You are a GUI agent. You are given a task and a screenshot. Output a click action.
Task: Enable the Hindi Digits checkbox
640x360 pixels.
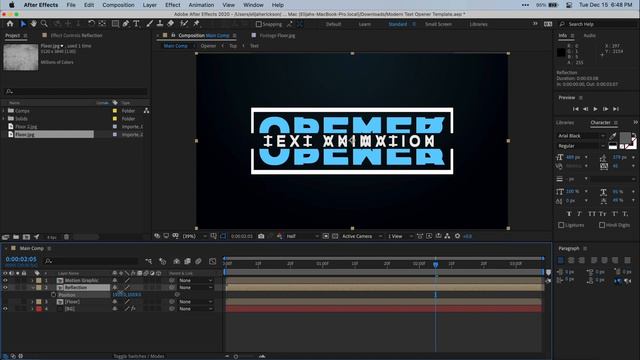click(x=602, y=225)
